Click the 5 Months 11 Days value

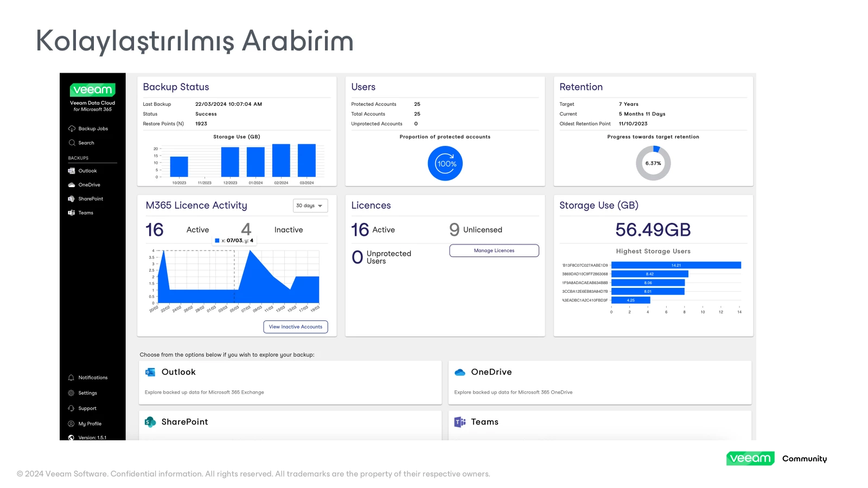point(642,114)
